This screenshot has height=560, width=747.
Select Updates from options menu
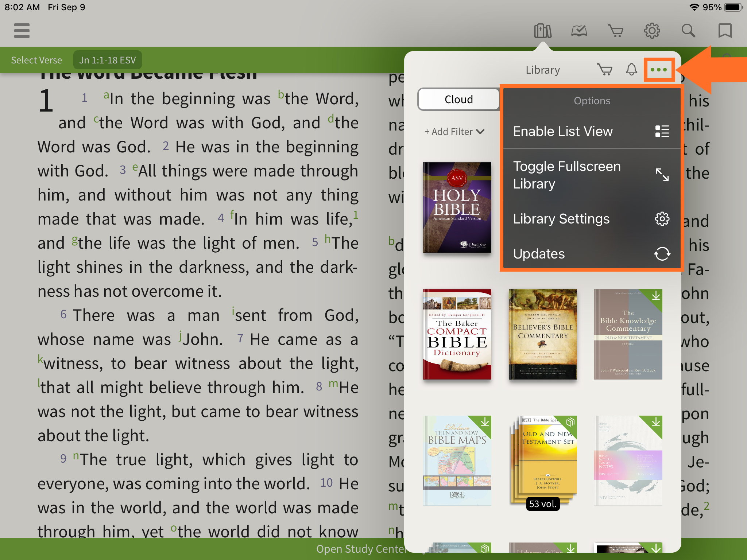[x=592, y=254]
